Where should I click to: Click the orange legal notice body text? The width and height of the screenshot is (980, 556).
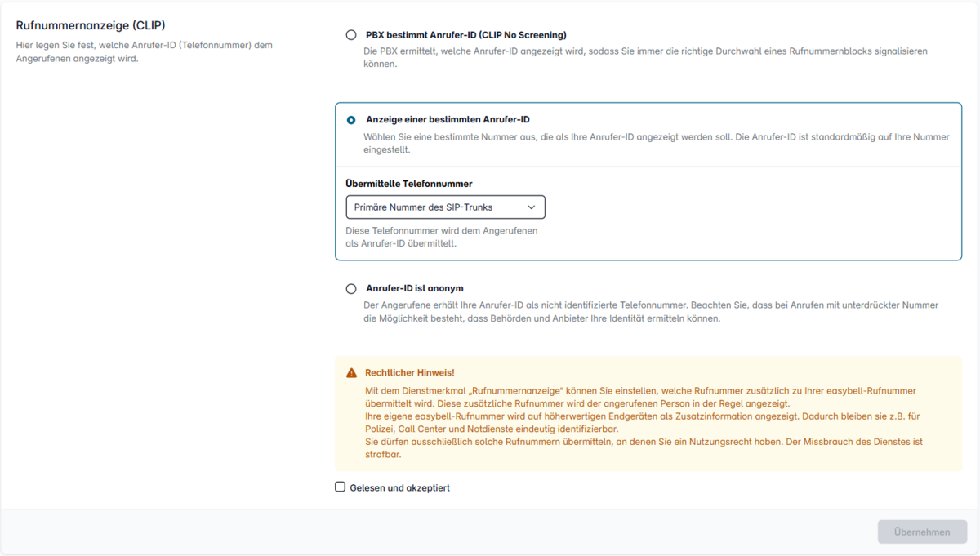tap(644, 422)
